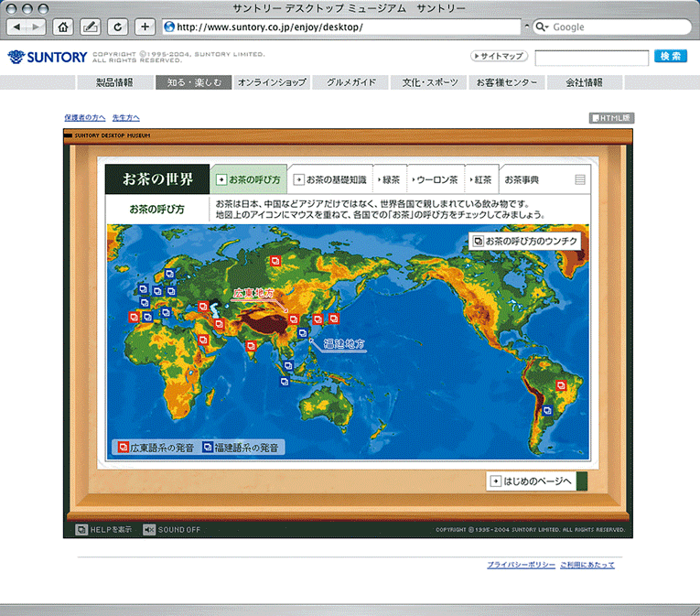The image size is (700, 616).
Task: Click the SUNTORY logo
Action: (48, 58)
